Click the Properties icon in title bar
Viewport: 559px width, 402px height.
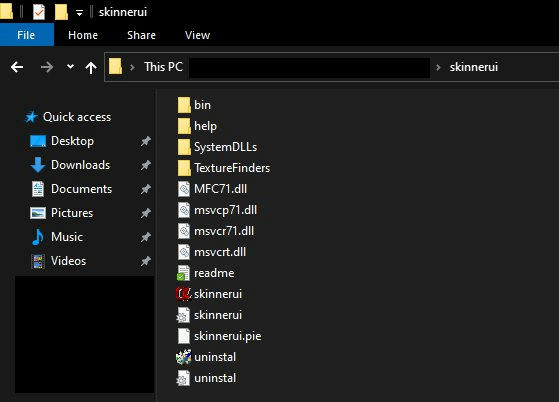point(39,12)
